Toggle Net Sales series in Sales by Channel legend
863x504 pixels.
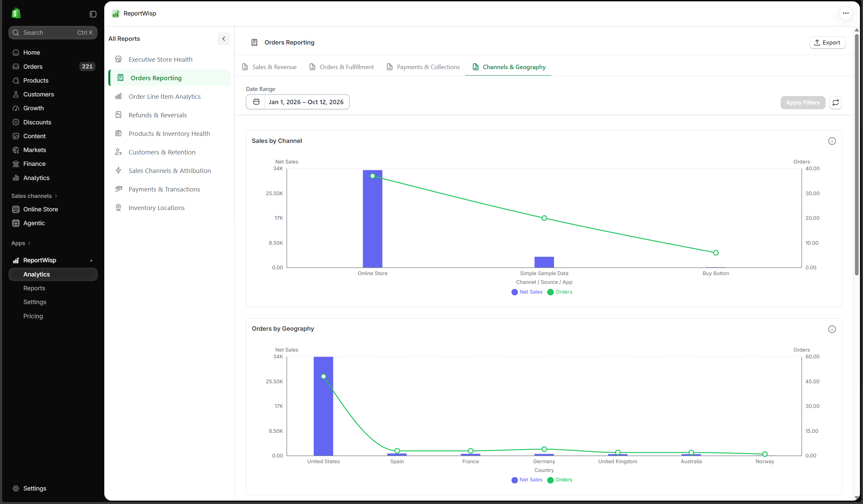[x=527, y=292]
